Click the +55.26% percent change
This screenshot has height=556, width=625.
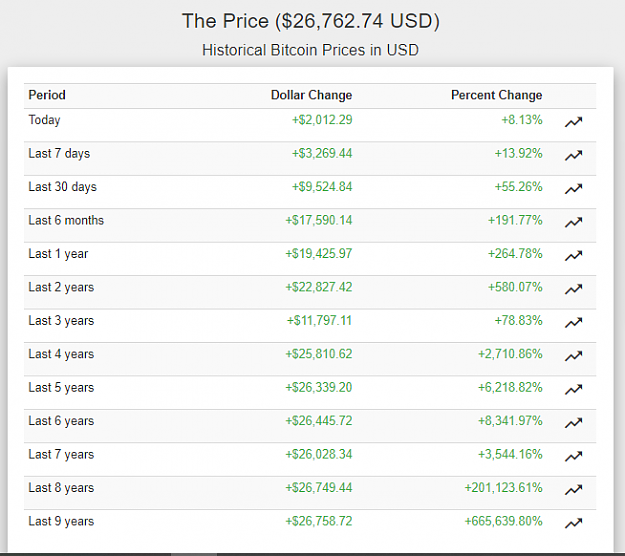[x=519, y=187]
